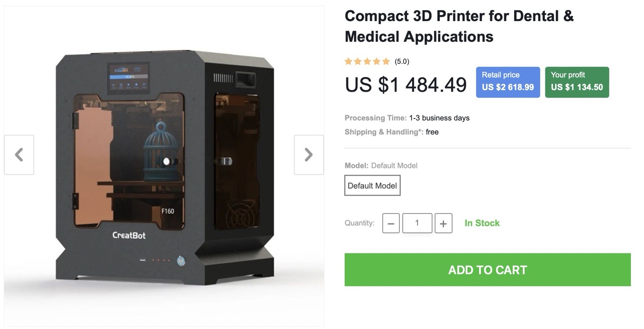644x329 pixels.
Task: Click the next image arrow
Action: pyautogui.click(x=309, y=154)
